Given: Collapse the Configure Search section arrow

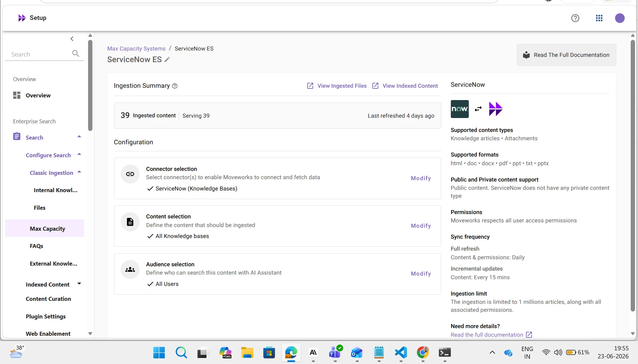Looking at the screenshot, I should point(79,154).
